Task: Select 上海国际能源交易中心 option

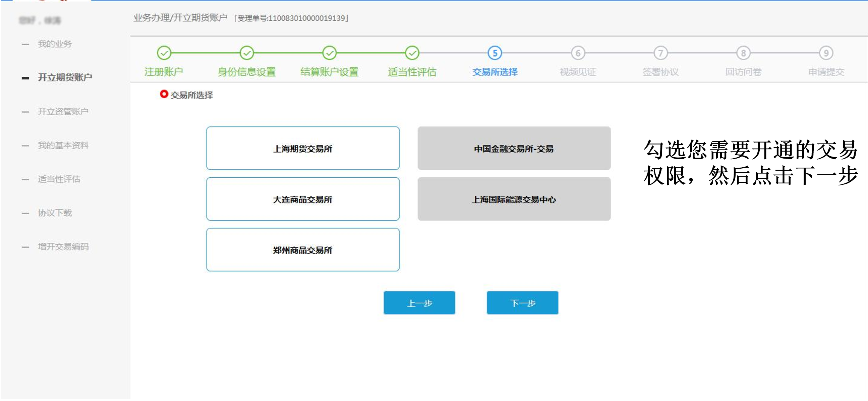Action: tap(514, 199)
